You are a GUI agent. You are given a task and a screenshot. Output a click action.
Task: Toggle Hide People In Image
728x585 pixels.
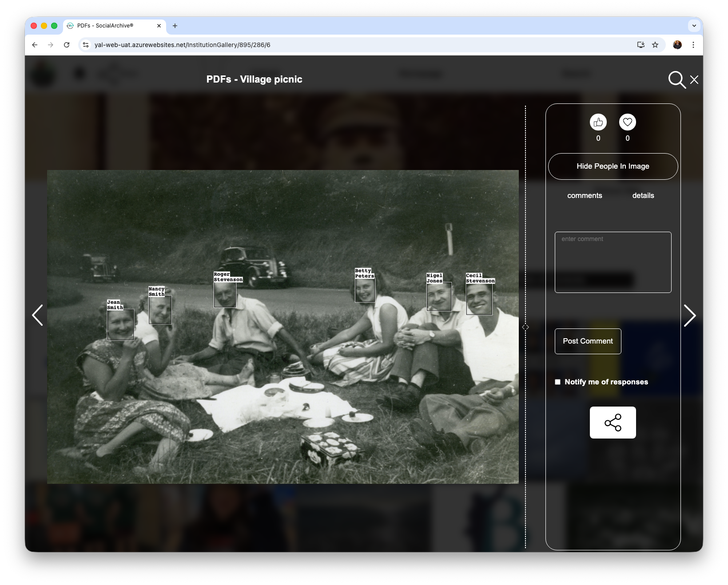613,166
